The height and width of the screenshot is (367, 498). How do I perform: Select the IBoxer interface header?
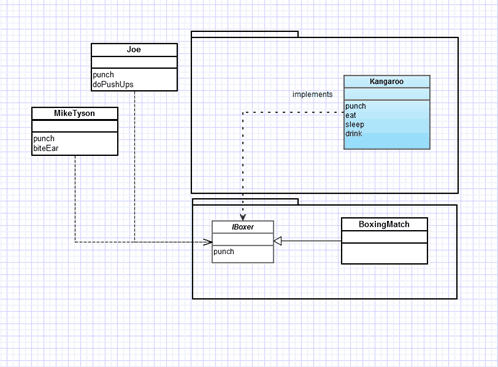[x=243, y=227]
